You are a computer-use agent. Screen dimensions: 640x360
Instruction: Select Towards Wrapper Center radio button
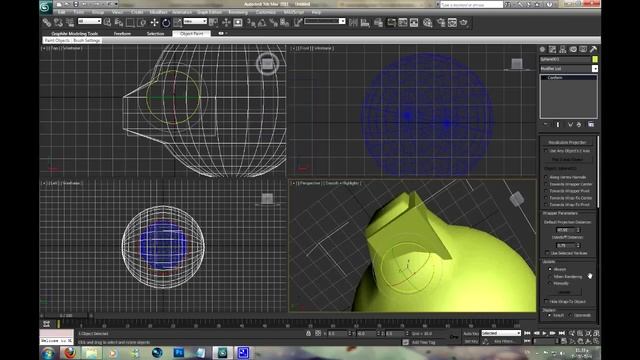[546, 184]
